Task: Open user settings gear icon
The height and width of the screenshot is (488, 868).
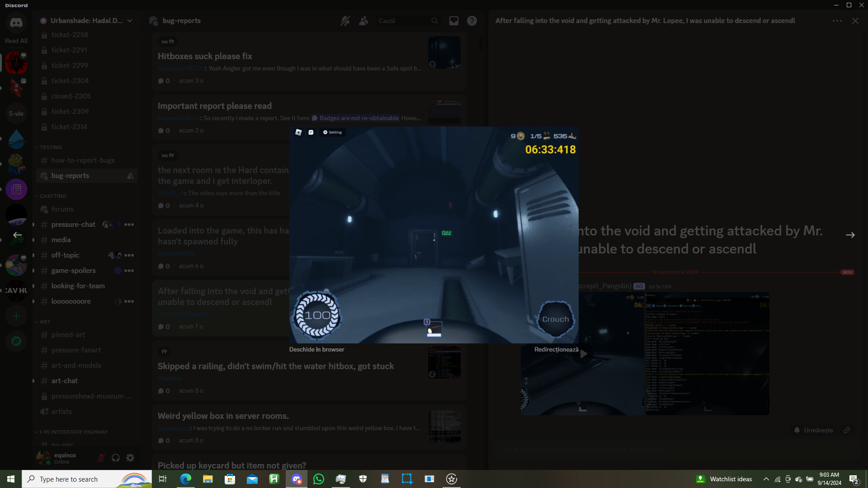Action: (130, 458)
